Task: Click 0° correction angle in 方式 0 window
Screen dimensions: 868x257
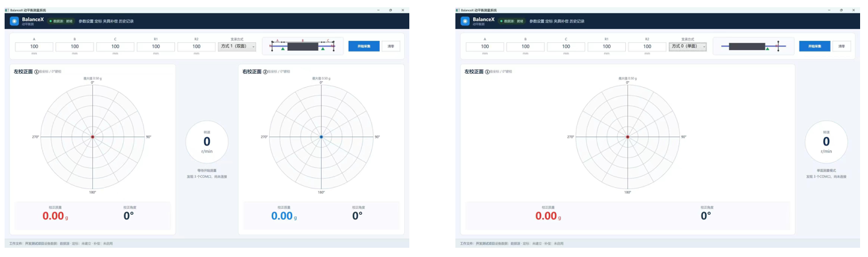Action: (707, 215)
